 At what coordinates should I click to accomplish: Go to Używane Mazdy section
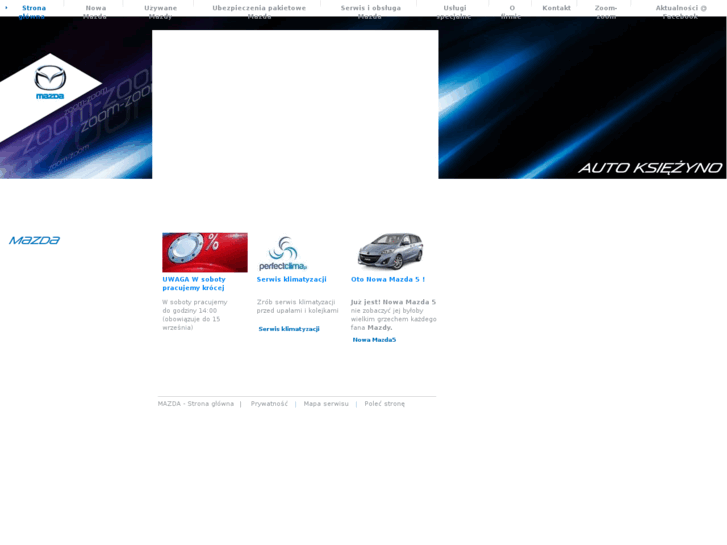tap(160, 12)
